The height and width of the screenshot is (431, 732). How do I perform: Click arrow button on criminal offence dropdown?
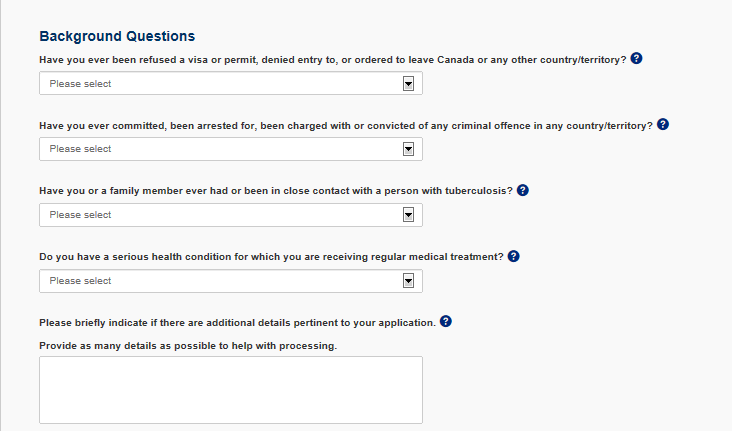[408, 149]
